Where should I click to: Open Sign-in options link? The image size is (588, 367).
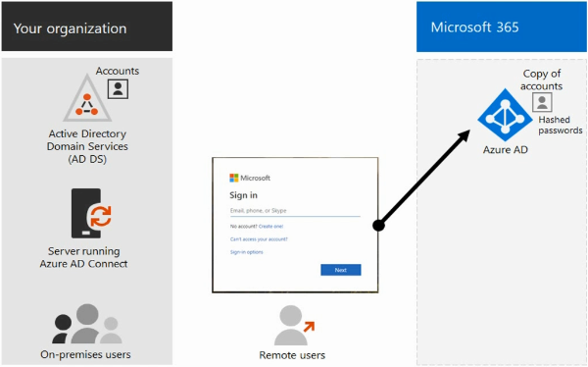pyautogui.click(x=246, y=252)
